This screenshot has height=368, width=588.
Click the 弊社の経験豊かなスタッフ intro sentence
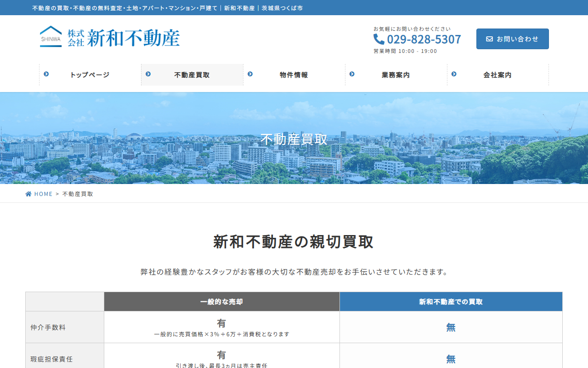pyautogui.click(x=294, y=272)
